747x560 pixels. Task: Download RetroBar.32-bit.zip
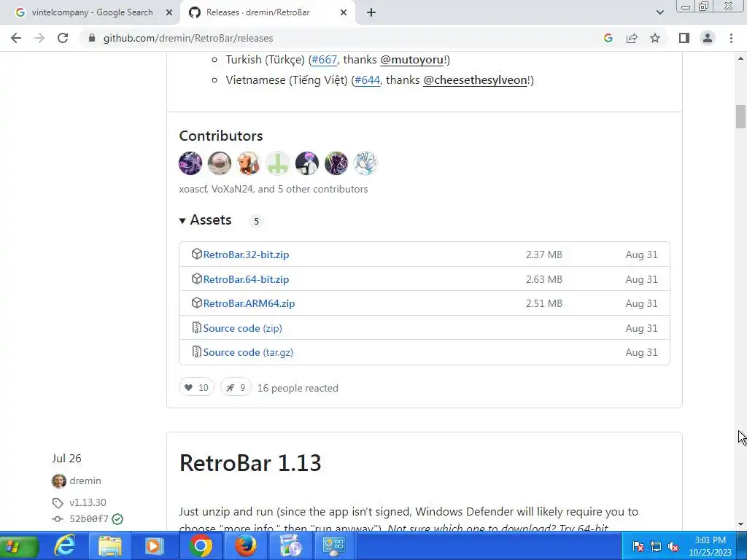[246, 254]
